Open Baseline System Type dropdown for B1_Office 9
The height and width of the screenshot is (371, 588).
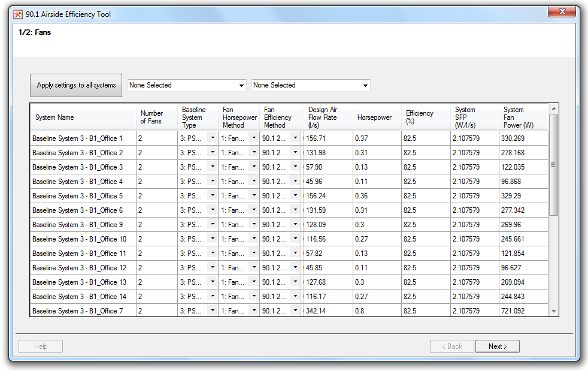pyautogui.click(x=213, y=224)
